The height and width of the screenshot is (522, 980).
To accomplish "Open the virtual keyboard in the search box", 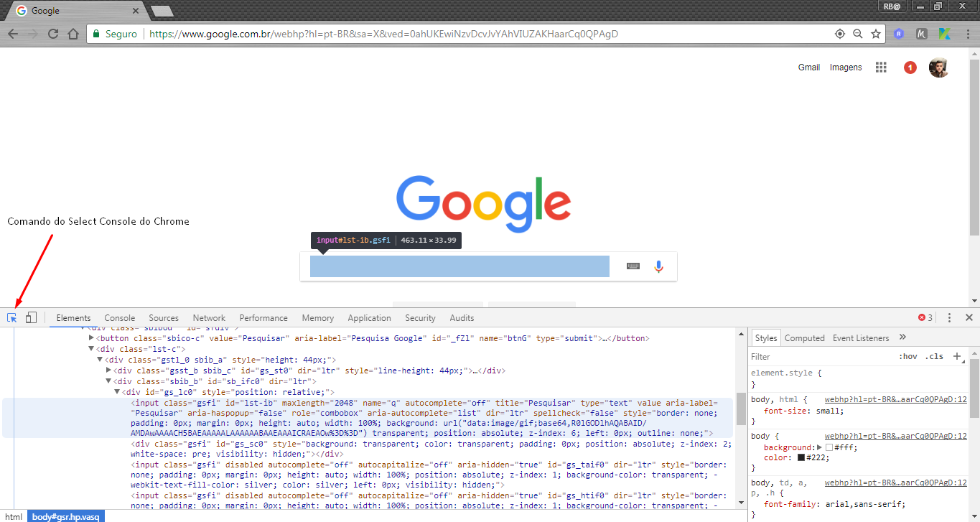I will (x=633, y=266).
